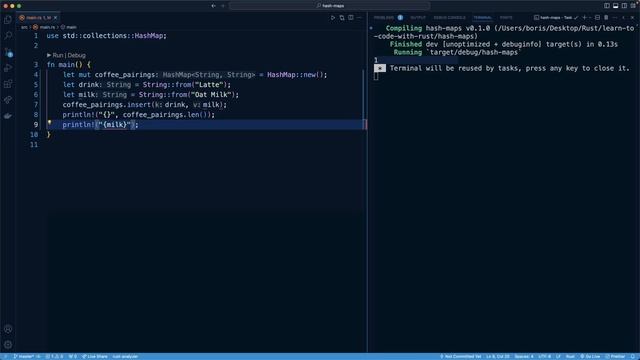
Task: Go forward with the navigation arrow
Action: pyautogui.click(x=223, y=6)
